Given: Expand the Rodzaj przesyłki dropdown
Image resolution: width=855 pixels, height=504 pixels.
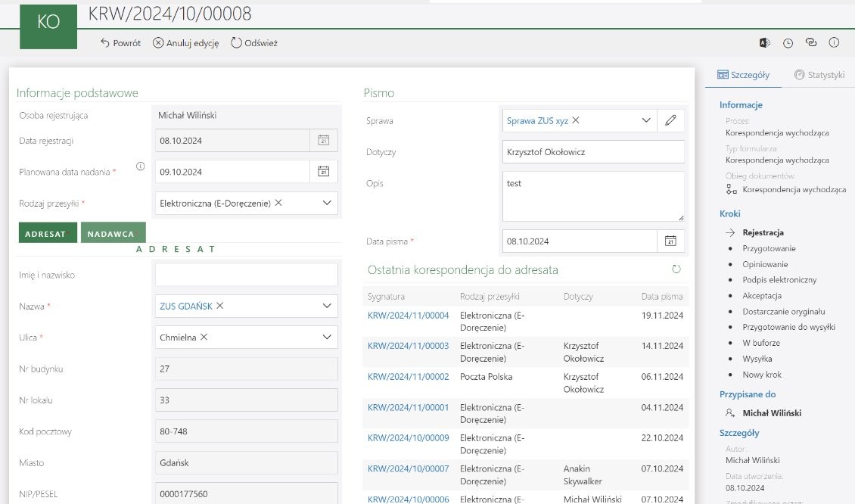Looking at the screenshot, I should [327, 203].
